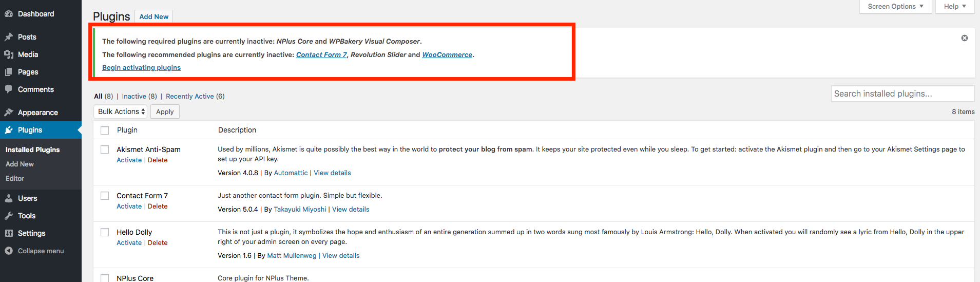Open the Dashboard menu item
The width and height of the screenshot is (980, 282).
[x=36, y=14]
